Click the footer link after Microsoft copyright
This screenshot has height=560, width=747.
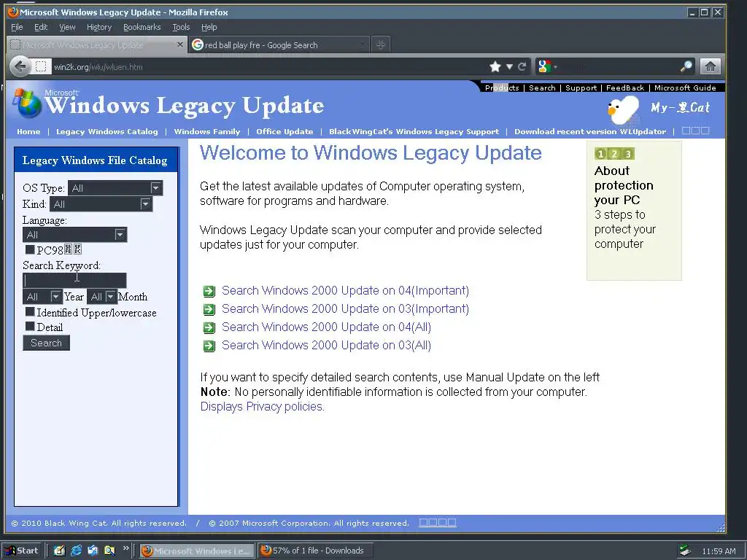pyautogui.click(x=438, y=522)
